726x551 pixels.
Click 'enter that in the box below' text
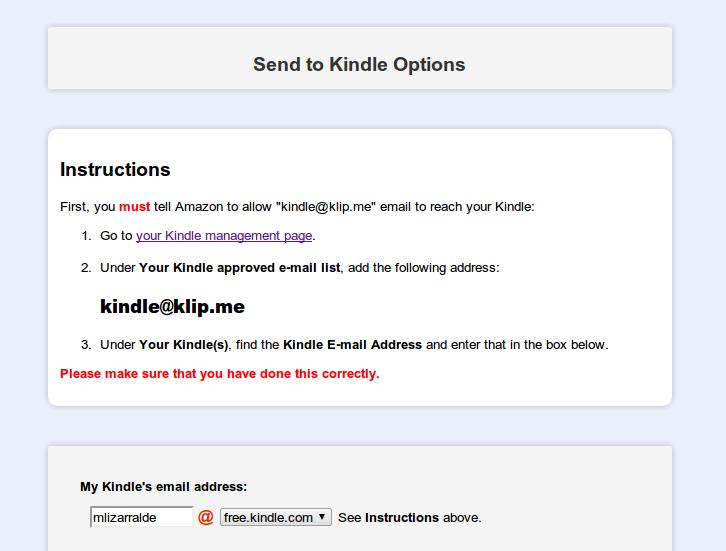click(x=516, y=345)
